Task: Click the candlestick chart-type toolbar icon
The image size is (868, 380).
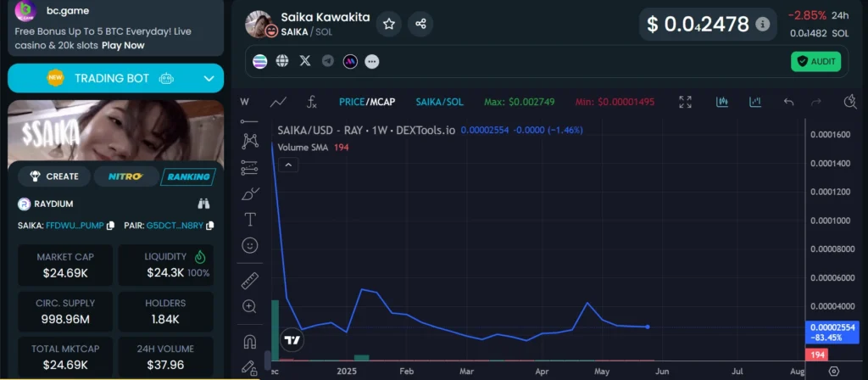Action: click(721, 102)
